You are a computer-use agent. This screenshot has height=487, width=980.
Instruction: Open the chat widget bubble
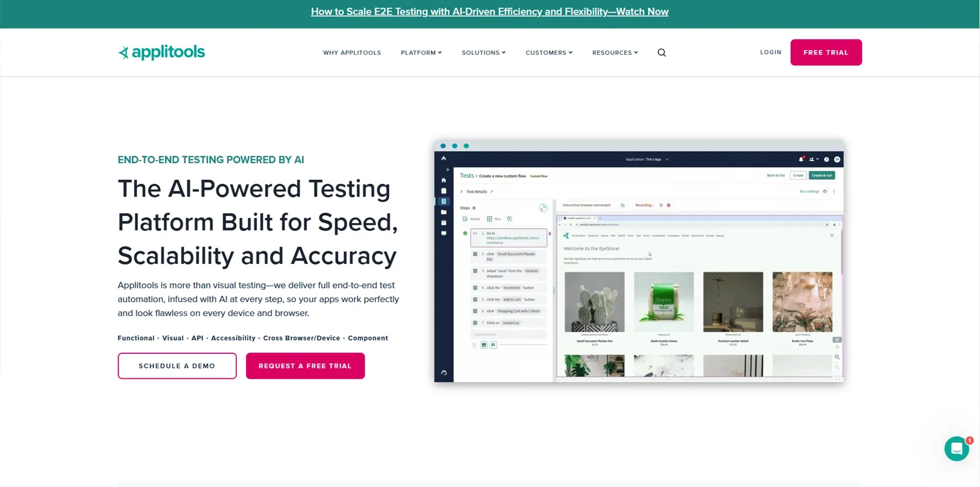[957, 449]
